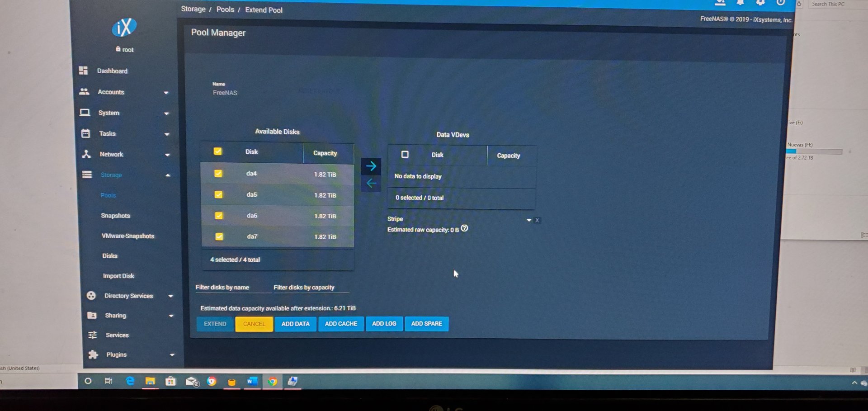Image resolution: width=868 pixels, height=411 pixels.
Task: Go to Pools in the sidebar
Action: (108, 195)
